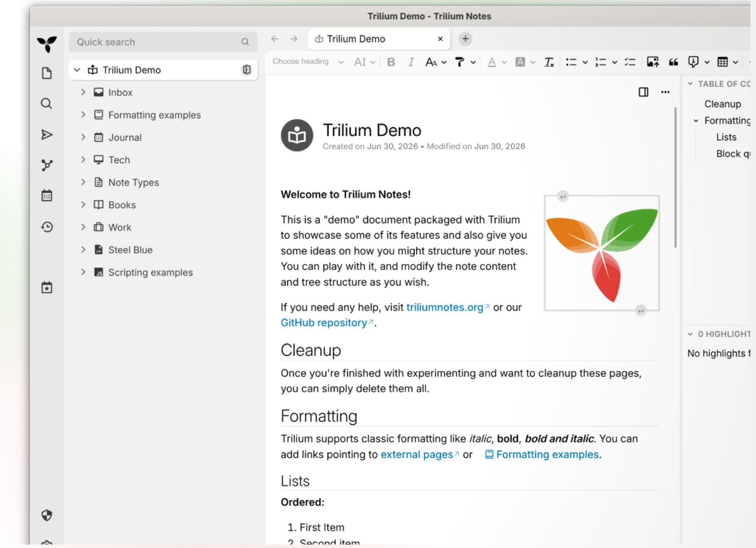Viewport: 756px width, 548px height.
Task: Insert a to-do list
Action: 630,62
